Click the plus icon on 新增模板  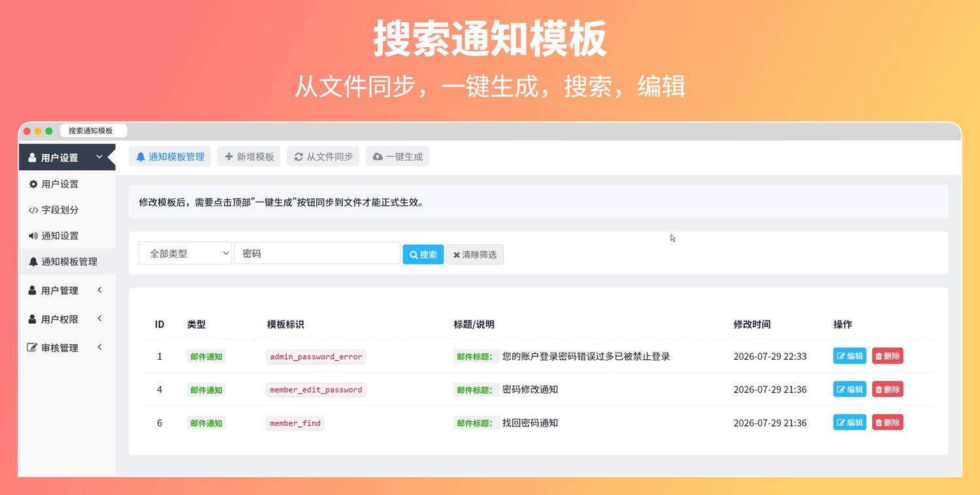(x=229, y=157)
